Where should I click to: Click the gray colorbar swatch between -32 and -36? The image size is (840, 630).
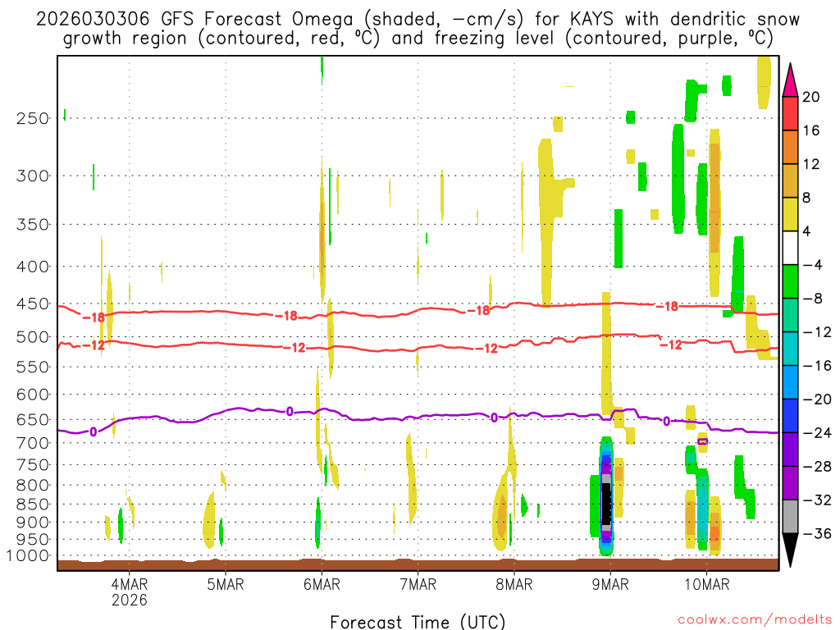pyautogui.click(x=790, y=517)
